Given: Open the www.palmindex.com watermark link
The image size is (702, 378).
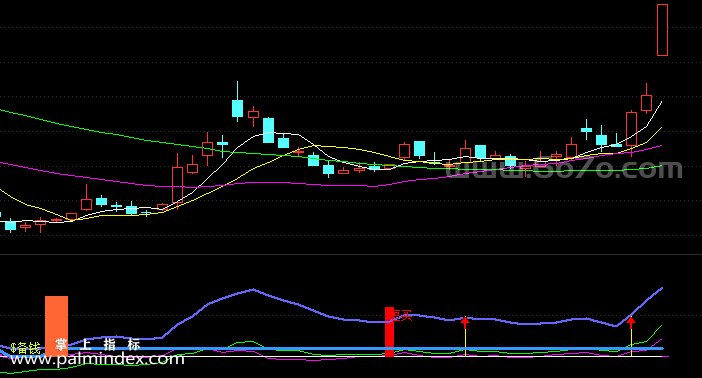Looking at the screenshot, I should [x=97, y=359].
